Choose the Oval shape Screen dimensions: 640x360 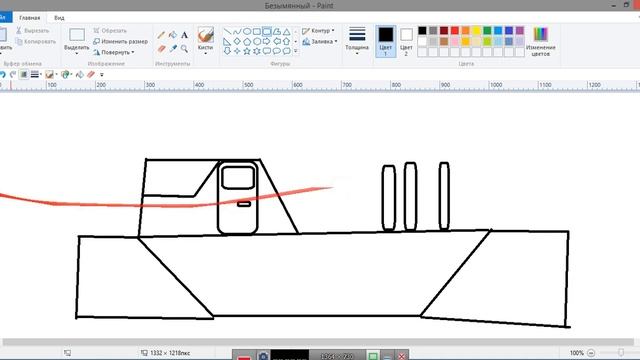click(x=247, y=31)
